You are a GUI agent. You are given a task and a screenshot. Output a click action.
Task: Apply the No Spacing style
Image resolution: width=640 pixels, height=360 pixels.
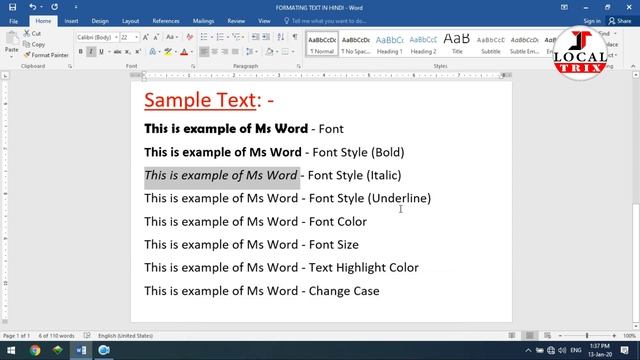[x=356, y=44]
